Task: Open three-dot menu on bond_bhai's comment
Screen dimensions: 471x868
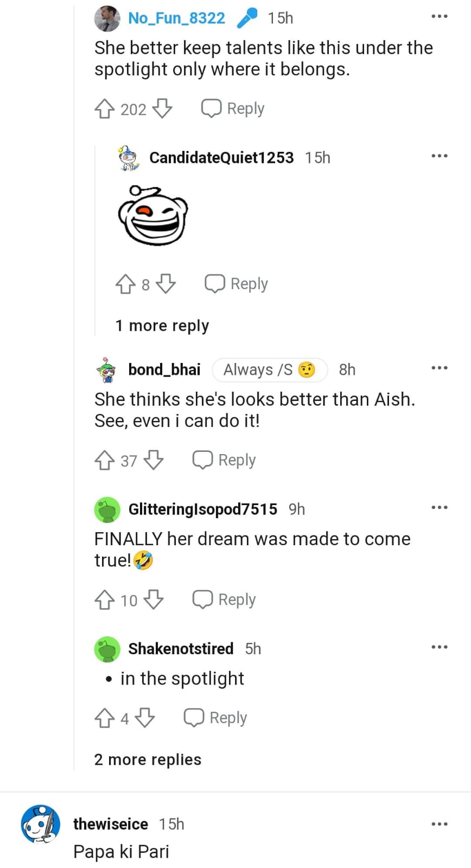Action: (439, 368)
